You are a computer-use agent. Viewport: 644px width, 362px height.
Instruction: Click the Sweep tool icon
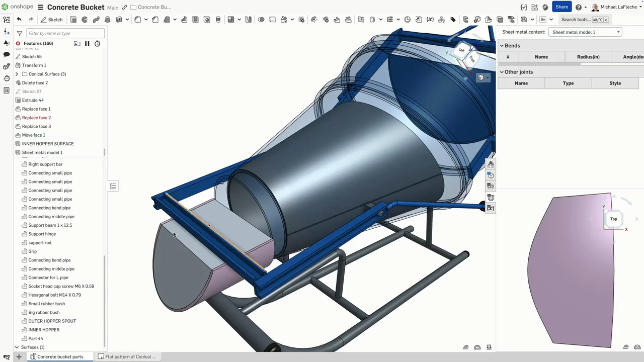[x=96, y=20]
